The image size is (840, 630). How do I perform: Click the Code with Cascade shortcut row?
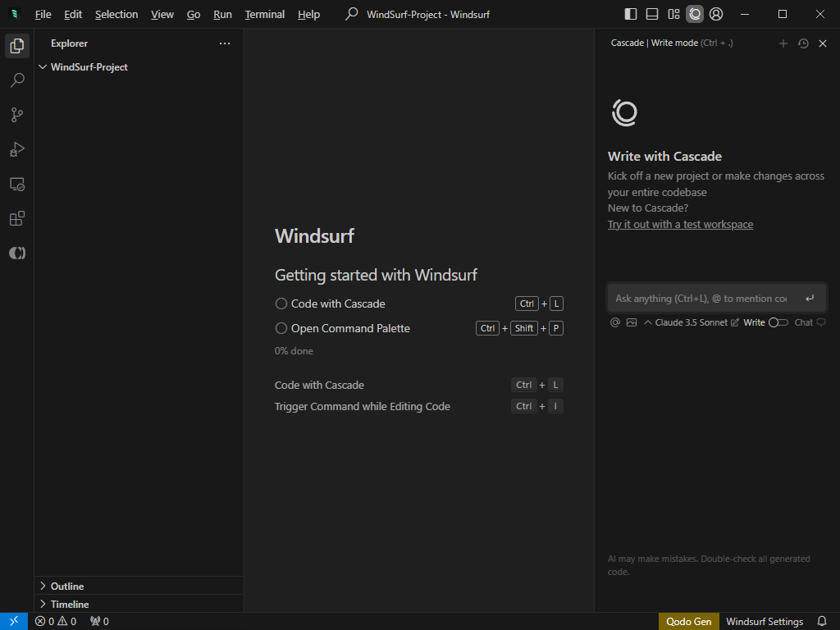[419, 385]
